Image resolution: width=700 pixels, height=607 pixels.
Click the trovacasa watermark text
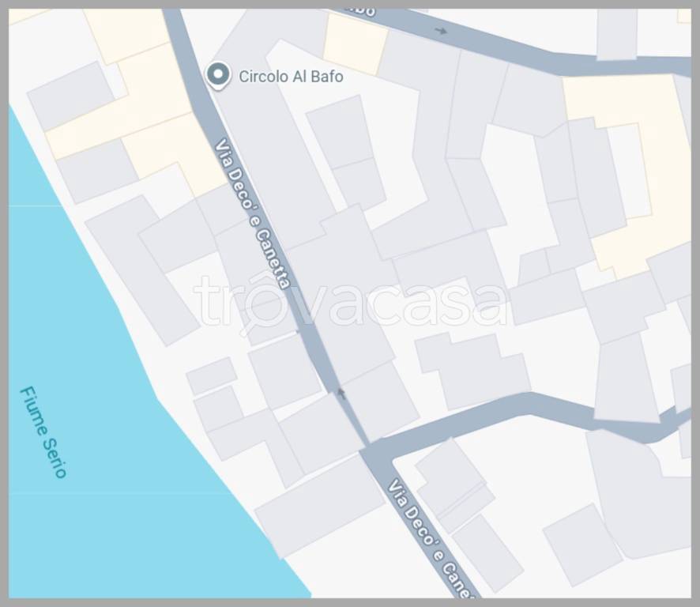coord(351,303)
